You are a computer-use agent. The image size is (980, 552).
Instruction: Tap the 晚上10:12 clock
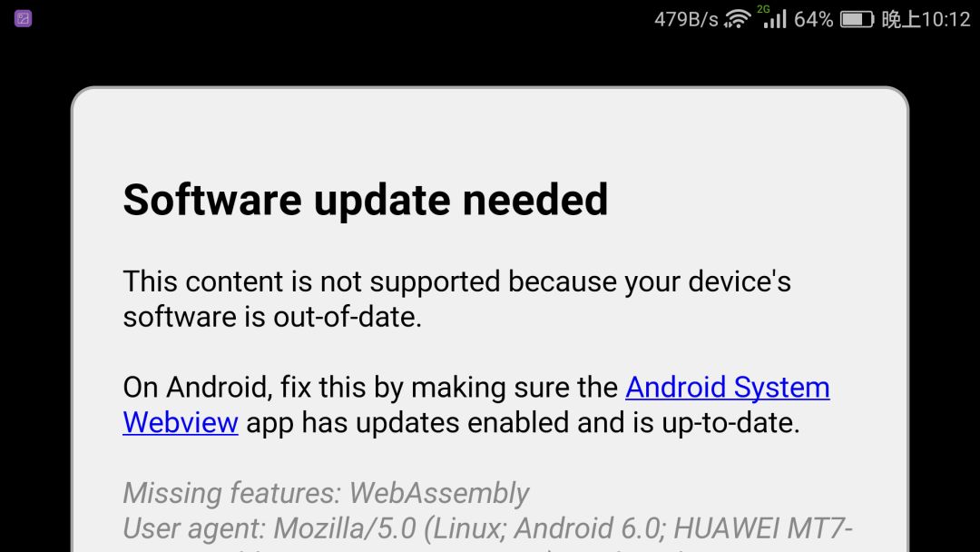click(x=926, y=19)
